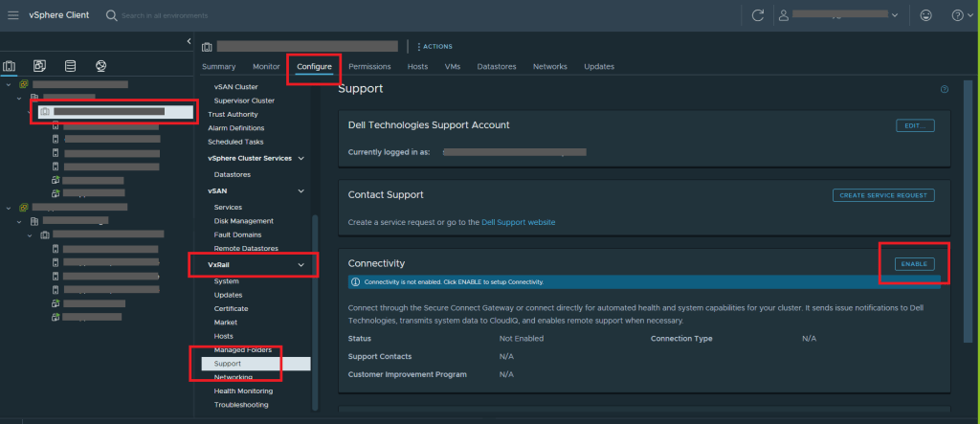The image size is (980, 424).
Task: Select the Storage inventory icon
Action: pyautogui.click(x=70, y=66)
